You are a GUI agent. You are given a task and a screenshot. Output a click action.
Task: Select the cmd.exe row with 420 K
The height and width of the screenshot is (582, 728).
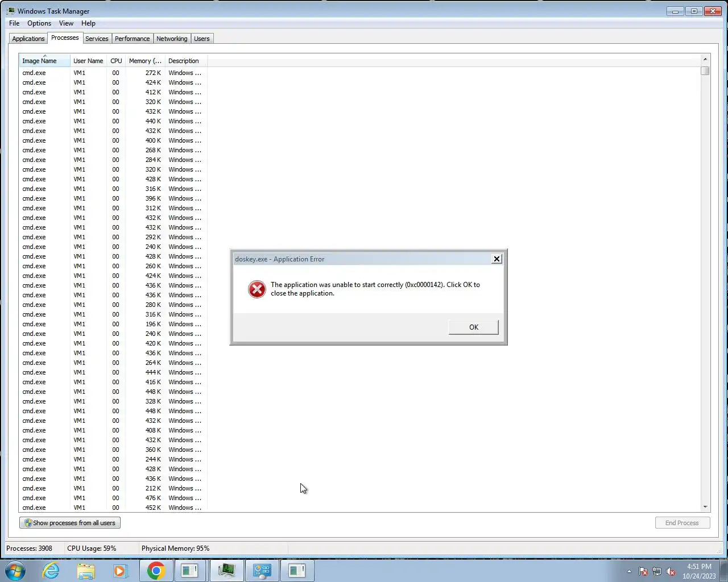tap(113, 343)
